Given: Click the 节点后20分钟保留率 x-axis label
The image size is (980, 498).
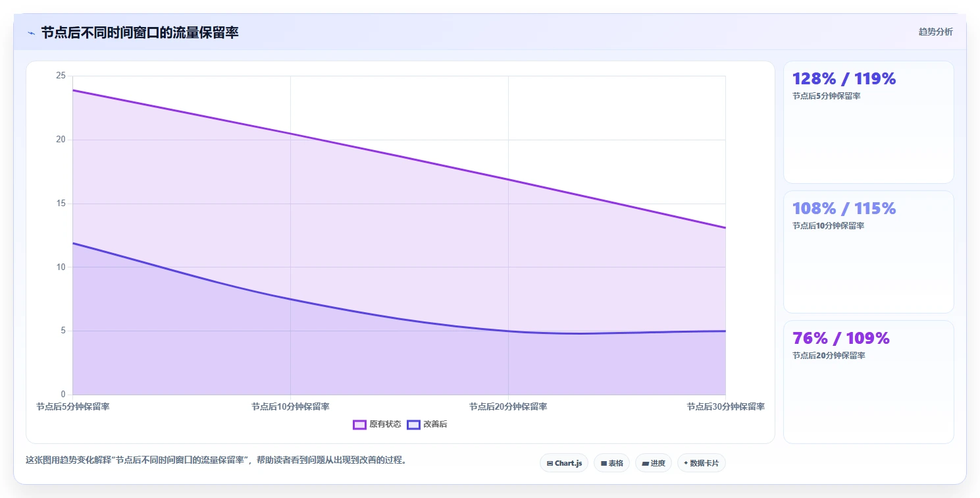Looking at the screenshot, I should (508, 406).
